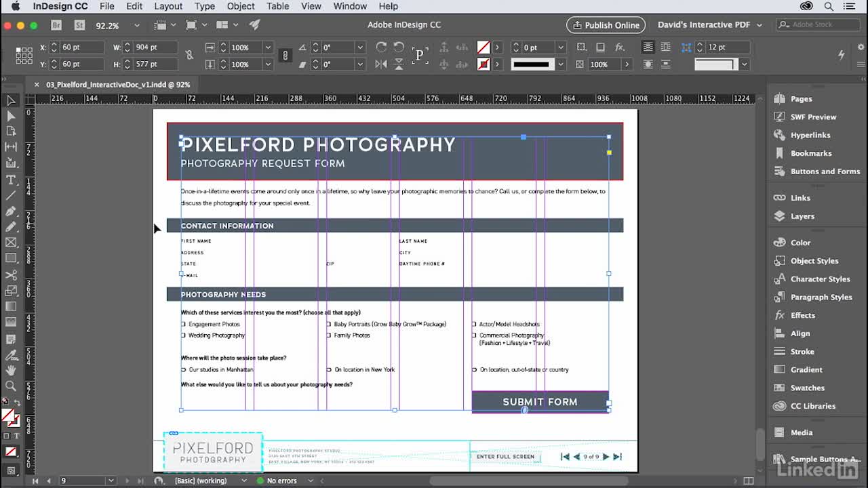Click the X position field
868x488 pixels.
tap(82, 47)
